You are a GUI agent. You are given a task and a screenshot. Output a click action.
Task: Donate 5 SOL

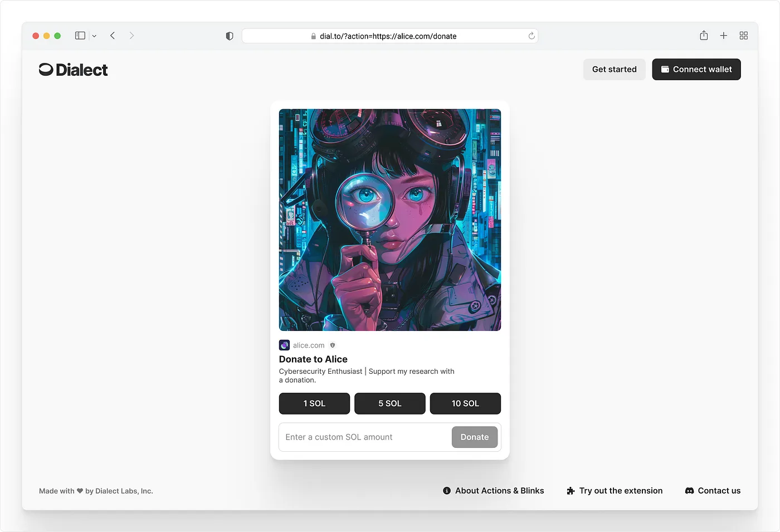click(x=390, y=403)
